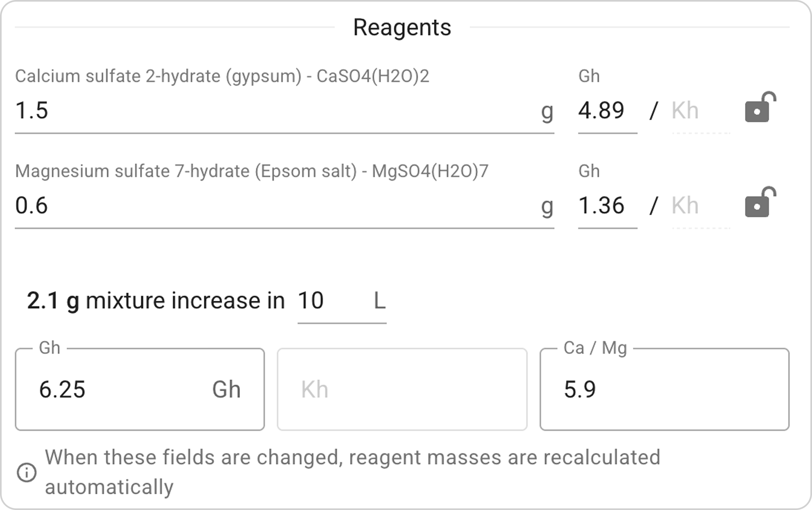Click the info icon beside recalculation note

[x=27, y=473]
